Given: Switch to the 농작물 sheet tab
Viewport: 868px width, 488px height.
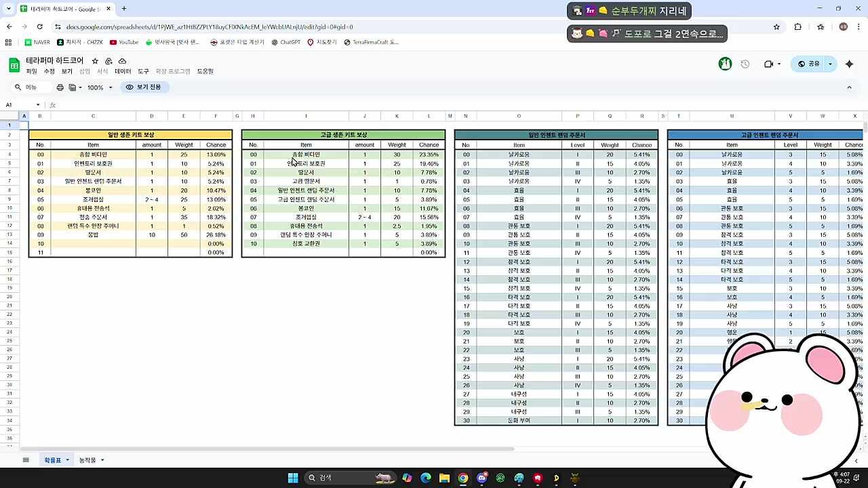Looking at the screenshot, I should pyautogui.click(x=87, y=460).
